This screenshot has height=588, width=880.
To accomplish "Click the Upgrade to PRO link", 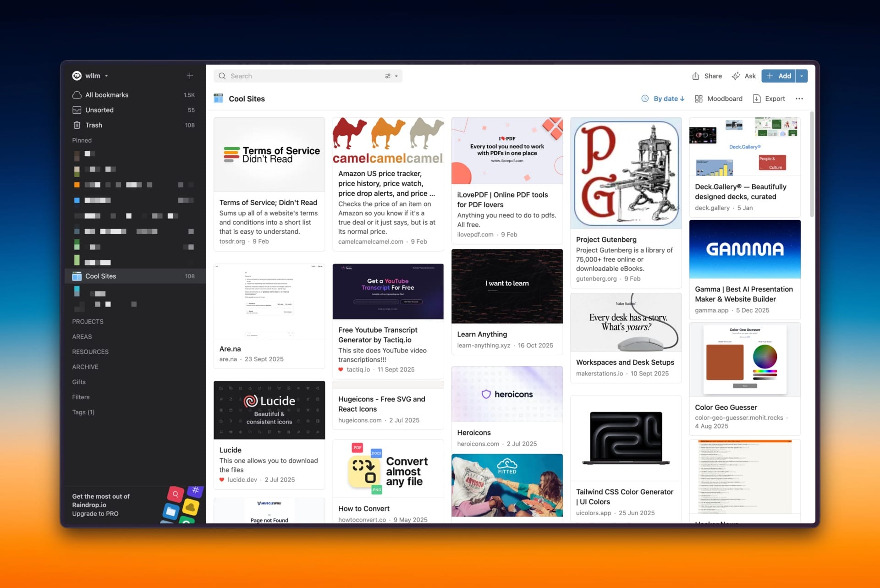I will tap(95, 514).
